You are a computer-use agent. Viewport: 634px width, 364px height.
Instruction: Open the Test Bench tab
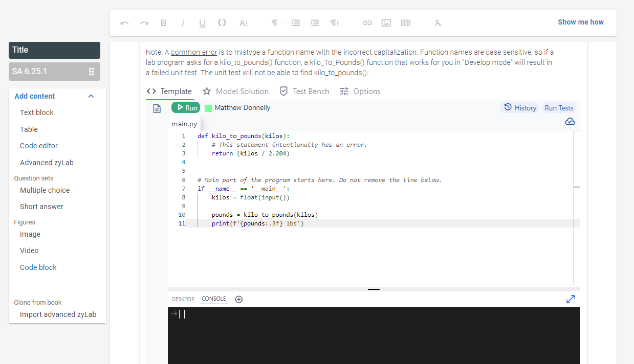pos(304,92)
